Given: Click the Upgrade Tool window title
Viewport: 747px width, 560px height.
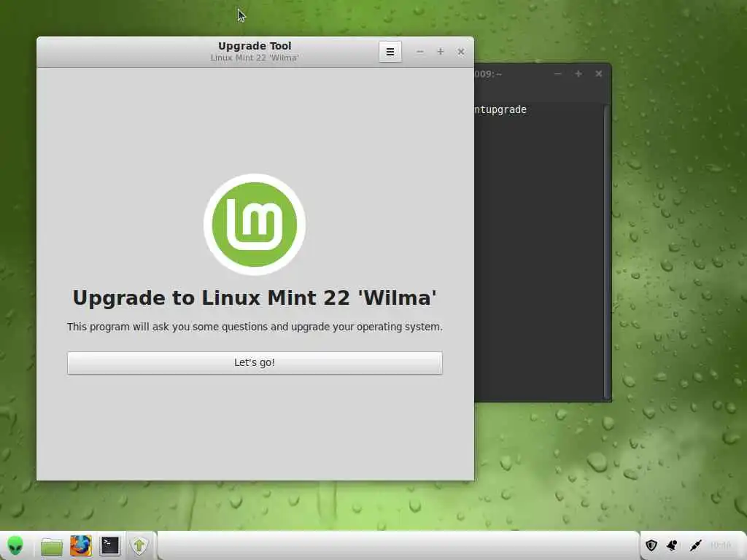Looking at the screenshot, I should [x=255, y=46].
